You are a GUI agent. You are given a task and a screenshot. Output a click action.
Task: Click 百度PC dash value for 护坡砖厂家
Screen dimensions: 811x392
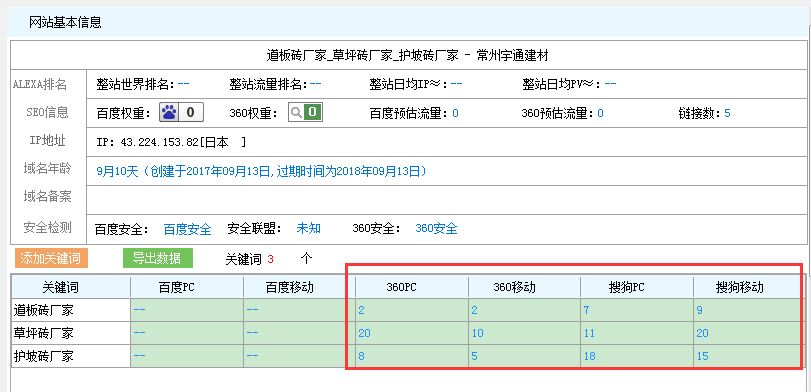click(x=139, y=355)
